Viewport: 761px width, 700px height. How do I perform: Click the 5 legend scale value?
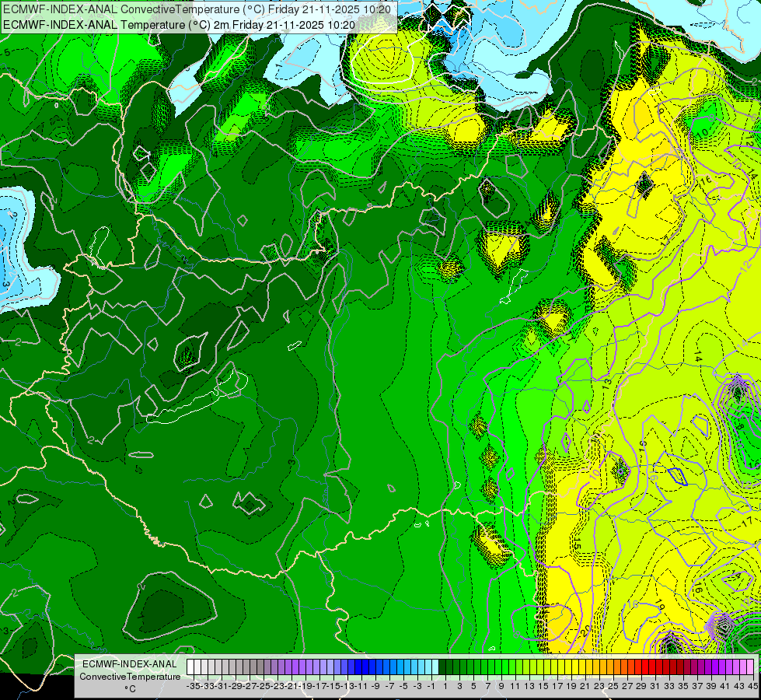(473, 687)
